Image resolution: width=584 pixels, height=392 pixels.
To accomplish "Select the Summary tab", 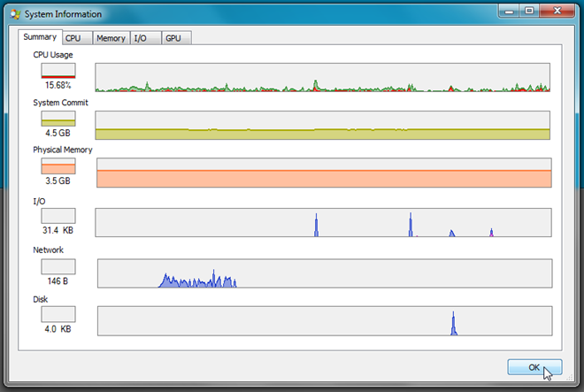I will 40,37.
